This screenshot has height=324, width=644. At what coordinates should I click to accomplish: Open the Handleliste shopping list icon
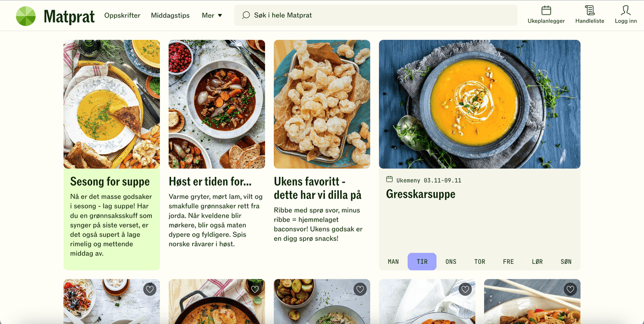click(590, 10)
